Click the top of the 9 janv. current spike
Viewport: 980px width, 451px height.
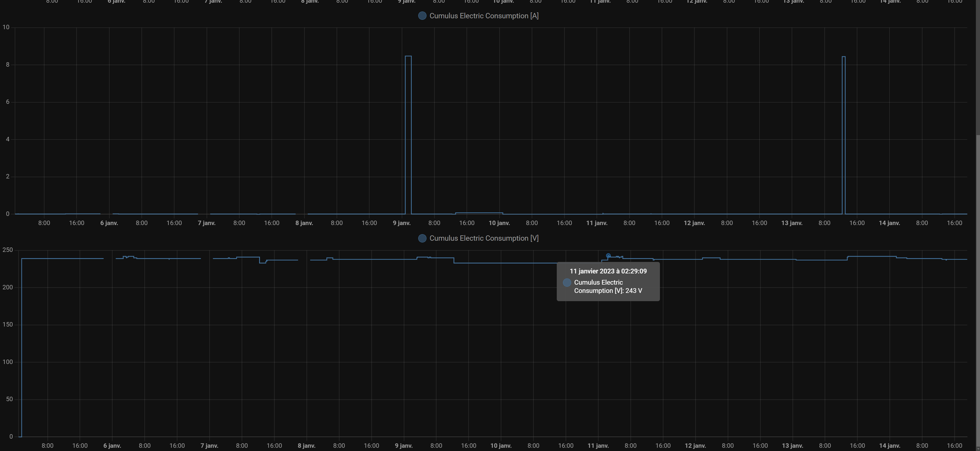tap(408, 56)
